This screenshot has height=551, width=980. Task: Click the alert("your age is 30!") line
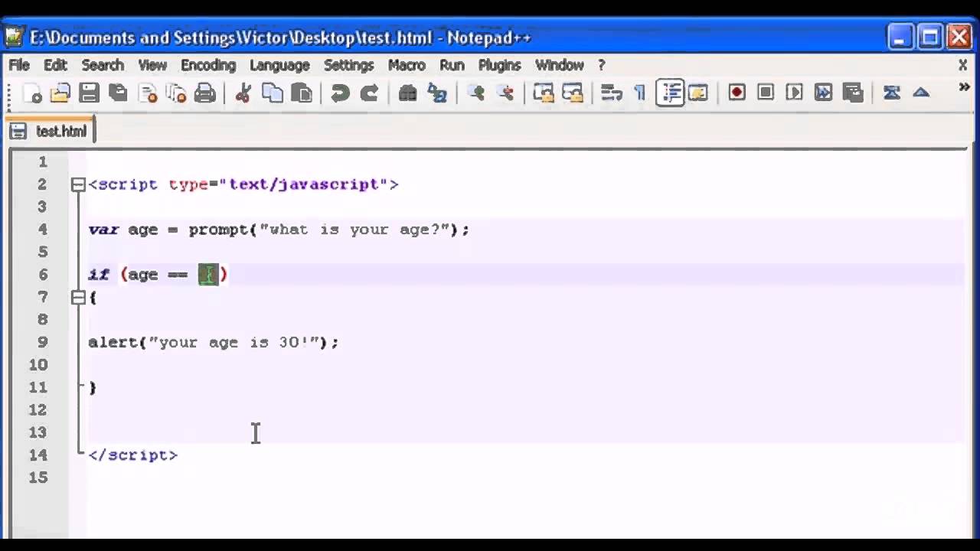coord(213,342)
